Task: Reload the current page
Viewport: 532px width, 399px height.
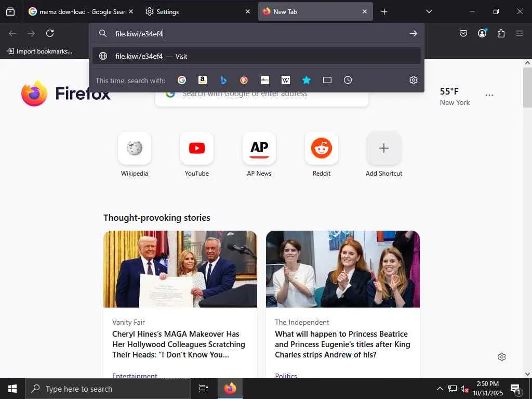Action: (x=50, y=33)
